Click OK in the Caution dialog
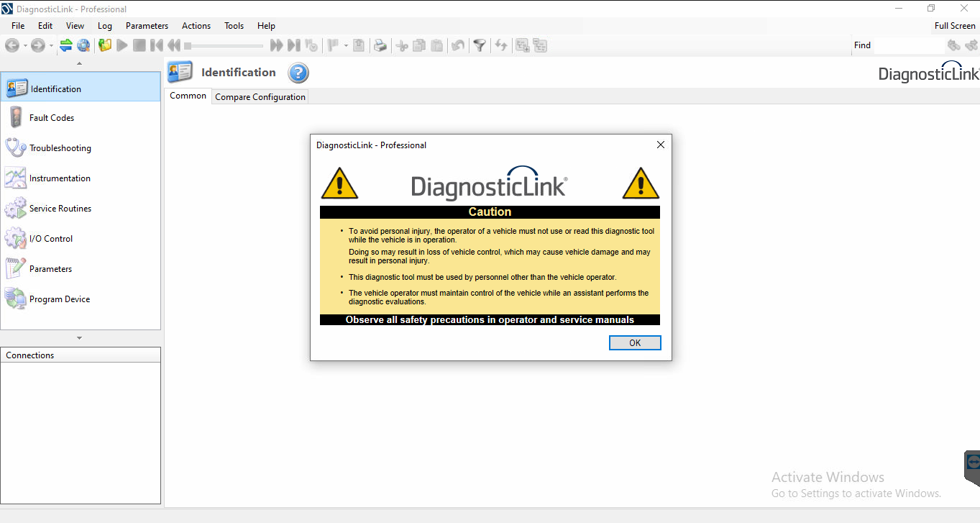This screenshot has width=980, height=523. [635, 343]
